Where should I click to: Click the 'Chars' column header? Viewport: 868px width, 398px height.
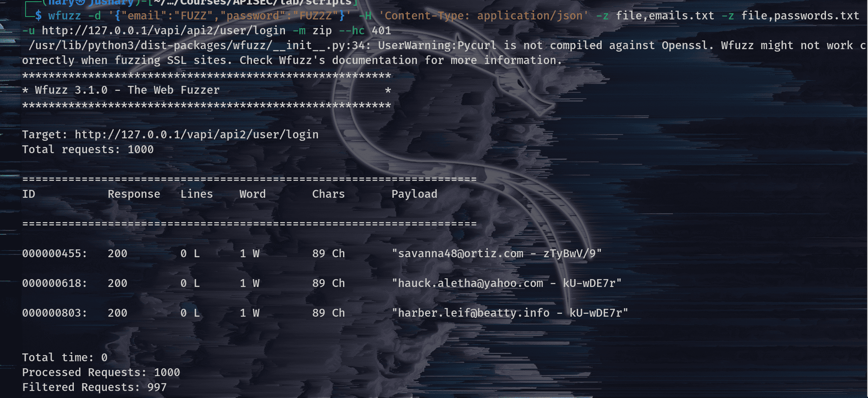(328, 194)
